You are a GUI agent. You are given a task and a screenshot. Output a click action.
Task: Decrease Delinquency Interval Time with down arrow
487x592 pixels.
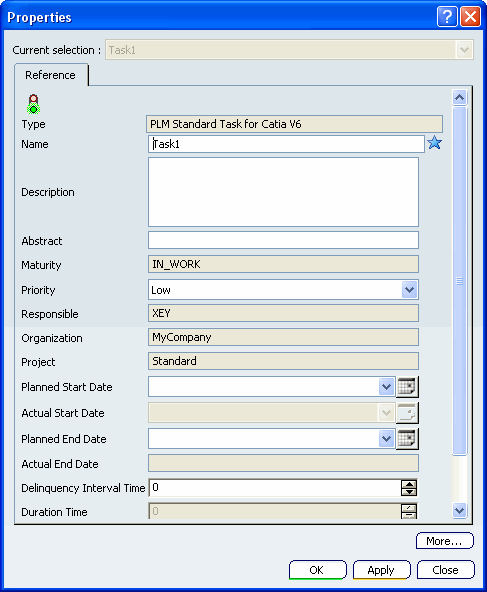click(409, 492)
